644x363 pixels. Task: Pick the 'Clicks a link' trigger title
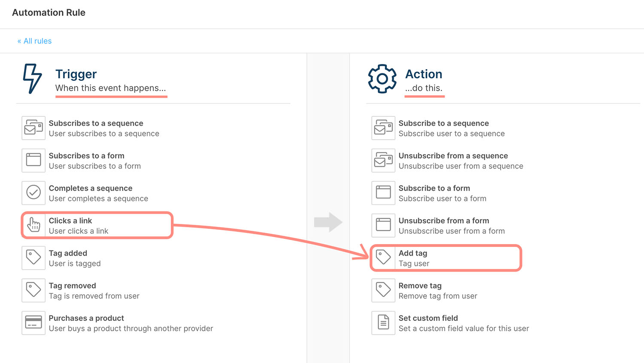coord(70,220)
